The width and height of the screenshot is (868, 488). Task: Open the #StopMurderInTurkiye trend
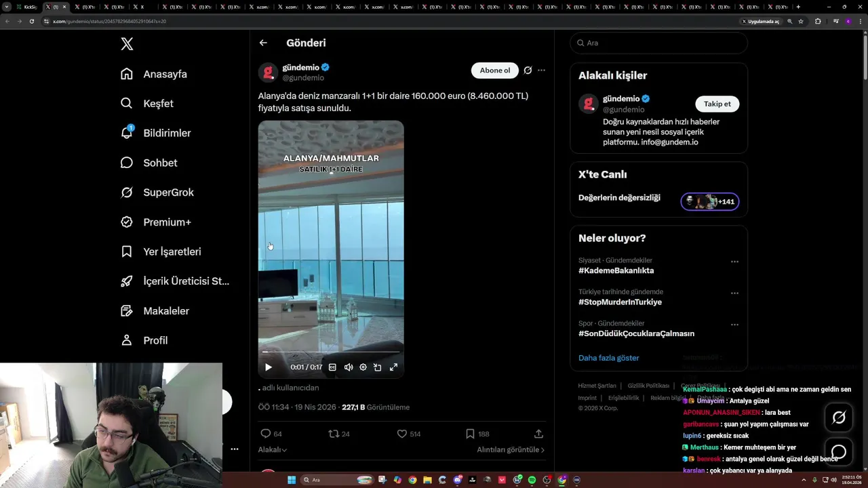click(x=620, y=302)
